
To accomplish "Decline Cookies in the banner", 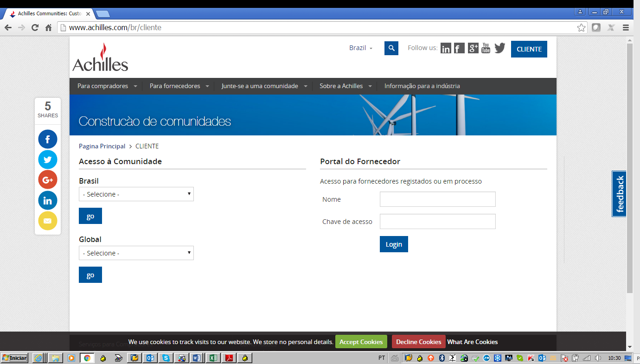I will coord(419,342).
